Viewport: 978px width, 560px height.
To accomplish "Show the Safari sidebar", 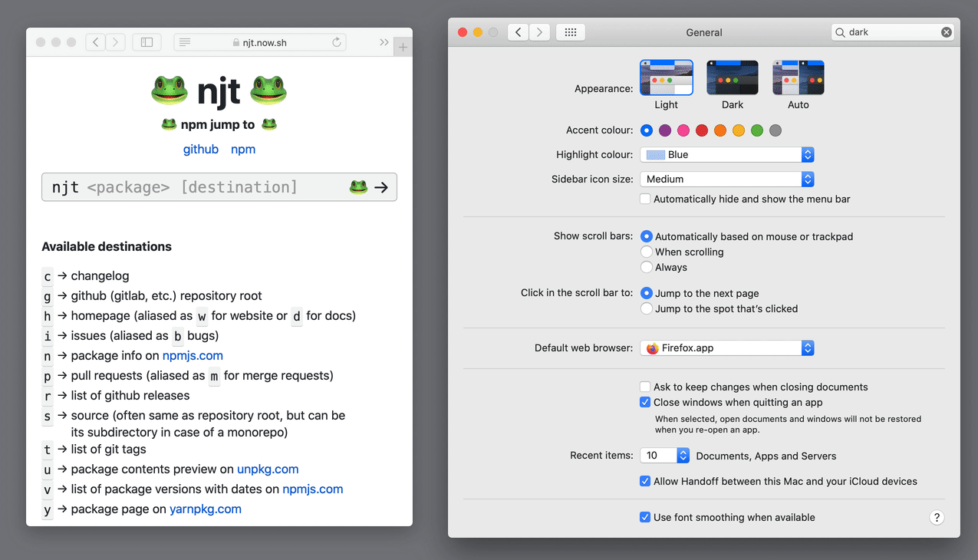I will pyautogui.click(x=147, y=42).
